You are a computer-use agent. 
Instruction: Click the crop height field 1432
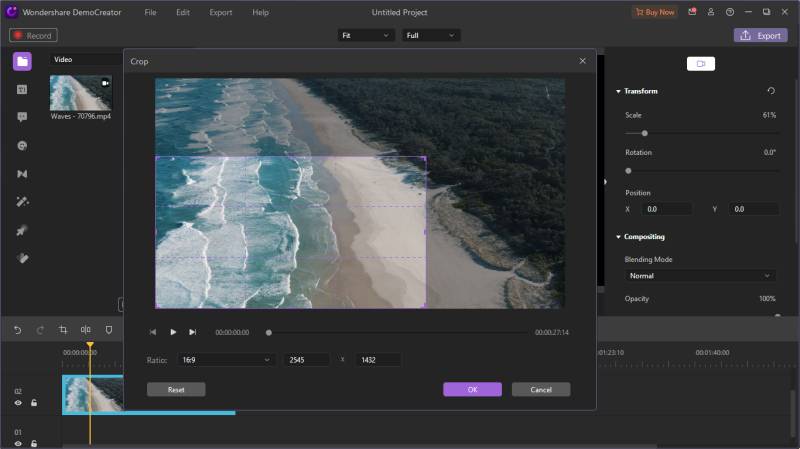pos(378,360)
